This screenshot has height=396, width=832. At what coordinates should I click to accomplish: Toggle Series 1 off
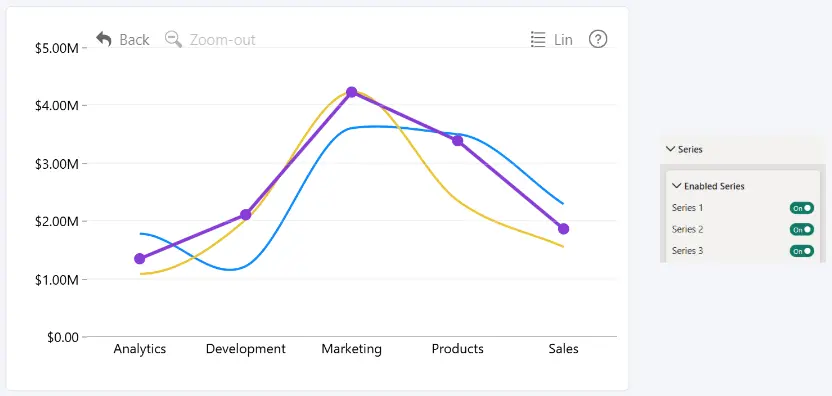(x=802, y=208)
